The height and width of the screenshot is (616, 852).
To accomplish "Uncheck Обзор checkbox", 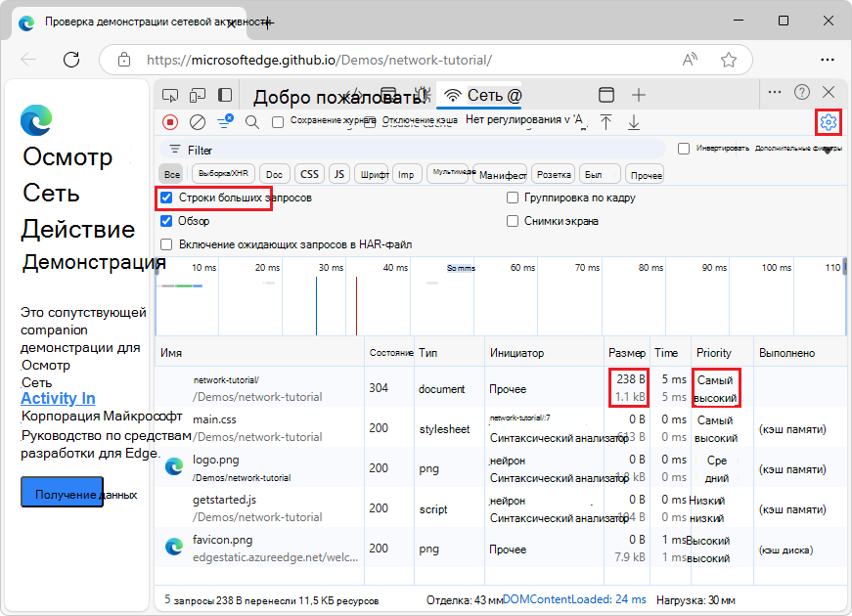I will coord(167,221).
